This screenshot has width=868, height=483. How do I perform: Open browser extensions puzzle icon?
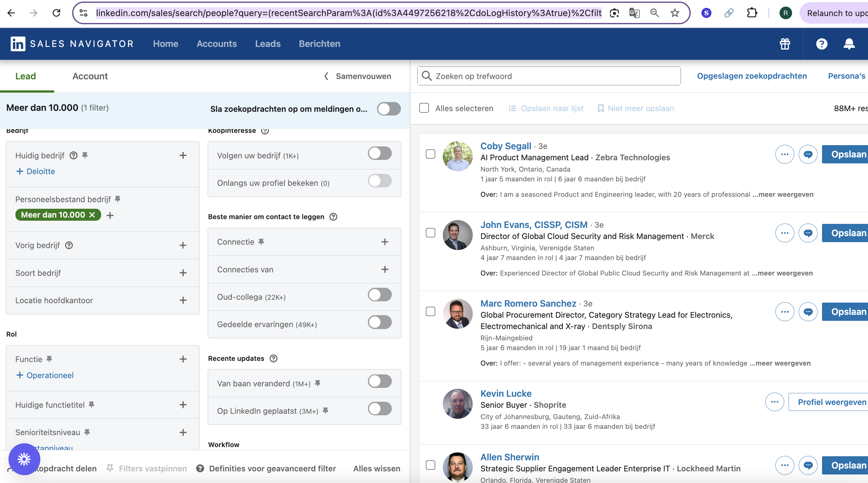[752, 13]
